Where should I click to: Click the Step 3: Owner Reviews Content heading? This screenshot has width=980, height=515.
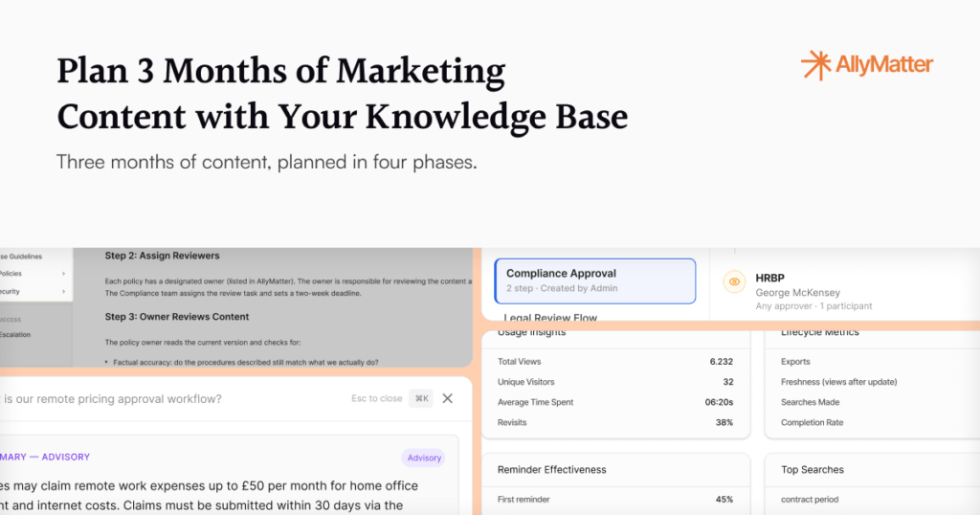tap(177, 317)
